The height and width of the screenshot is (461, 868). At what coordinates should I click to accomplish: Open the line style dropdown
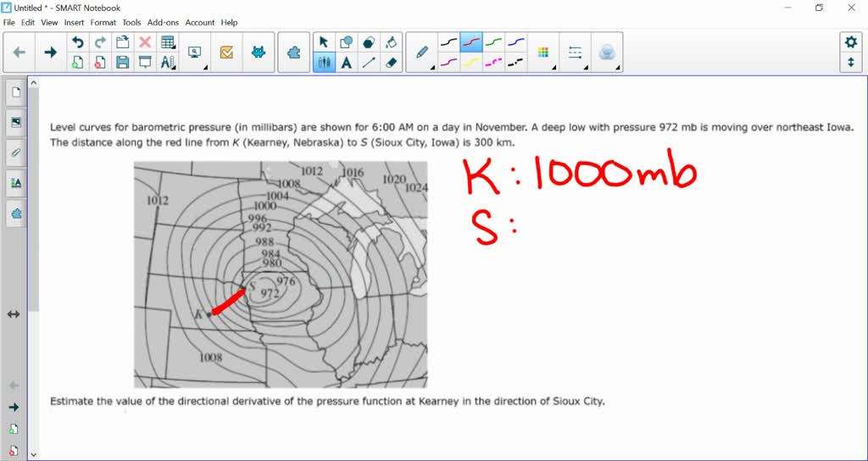[x=576, y=52]
